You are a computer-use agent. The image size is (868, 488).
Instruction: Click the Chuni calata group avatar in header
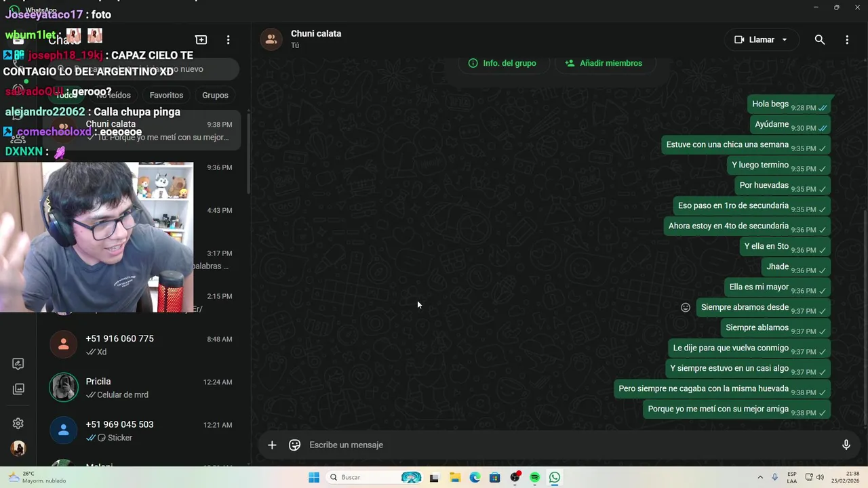point(271,39)
